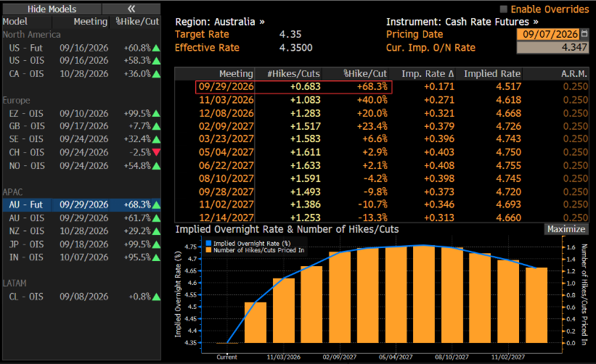
Task: Click the green up arrow on JP - OIS
Action: point(156,244)
